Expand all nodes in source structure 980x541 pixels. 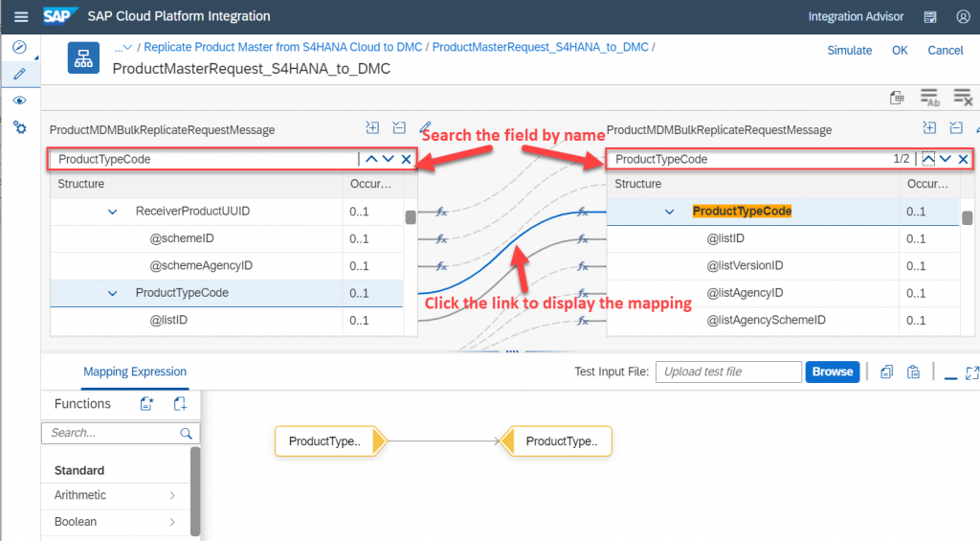[x=372, y=127]
